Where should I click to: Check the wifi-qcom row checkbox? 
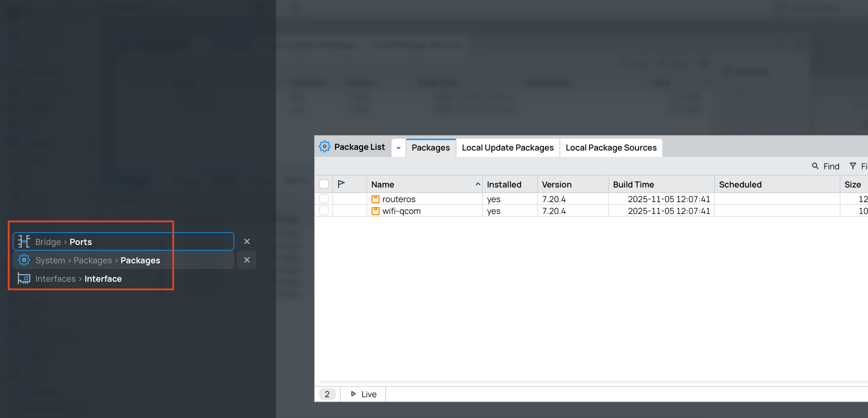point(324,211)
